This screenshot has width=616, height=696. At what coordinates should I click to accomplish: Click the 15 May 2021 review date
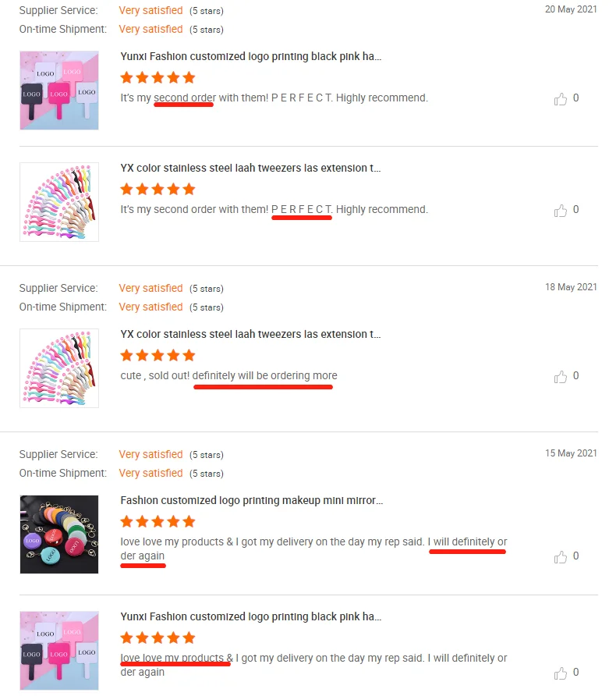571,453
